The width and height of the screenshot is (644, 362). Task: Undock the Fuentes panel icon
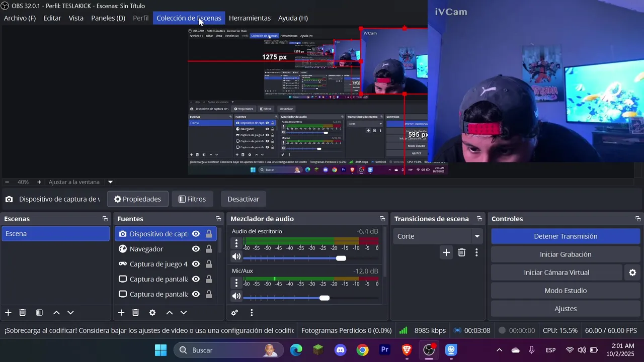pos(218,219)
